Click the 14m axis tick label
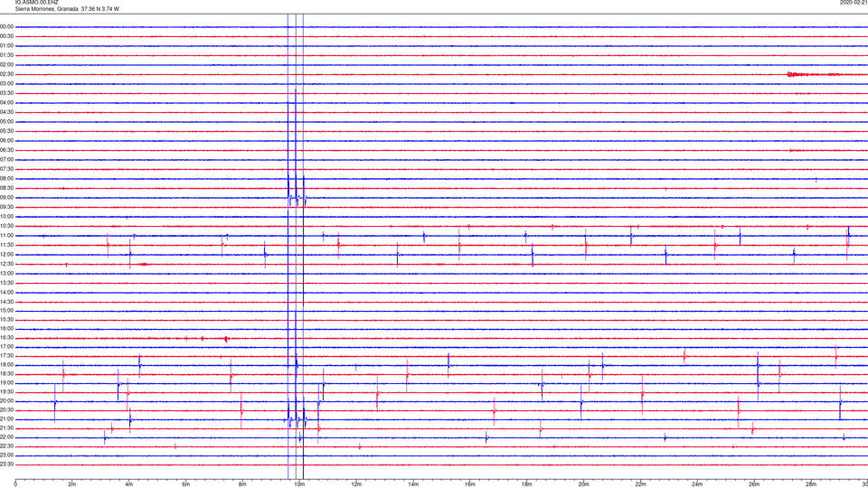 (x=413, y=484)
